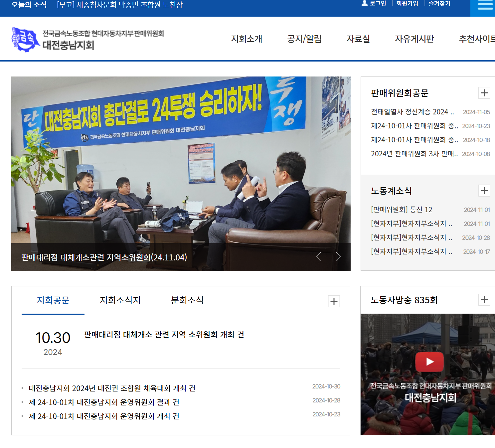Click the user icon beside 로그인
This screenshot has height=448, width=495.
[365, 3]
